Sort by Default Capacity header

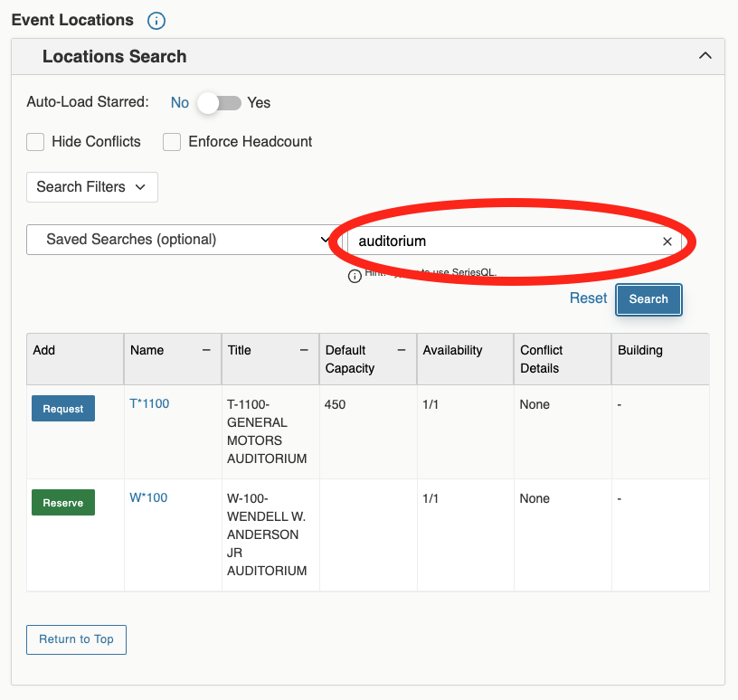tap(350, 359)
